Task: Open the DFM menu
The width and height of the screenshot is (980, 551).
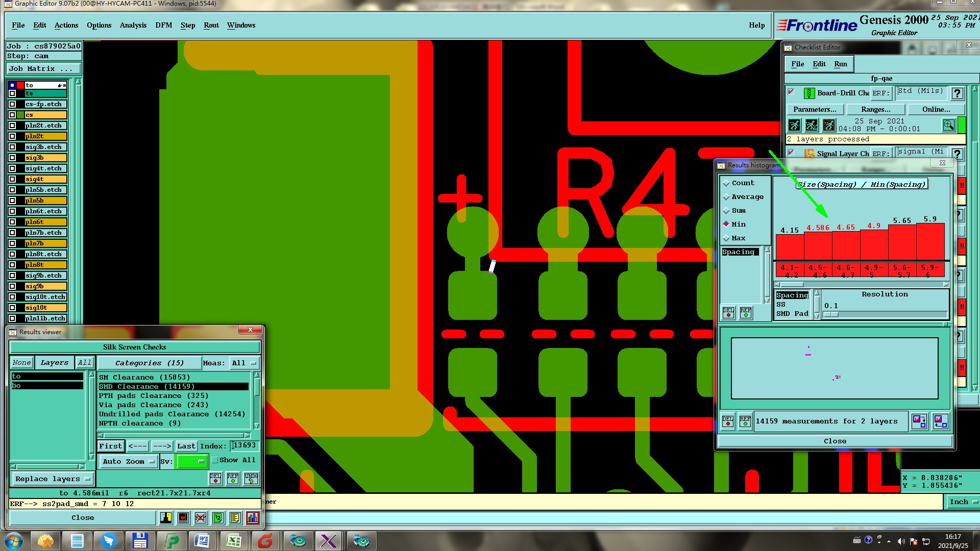Action: point(164,25)
